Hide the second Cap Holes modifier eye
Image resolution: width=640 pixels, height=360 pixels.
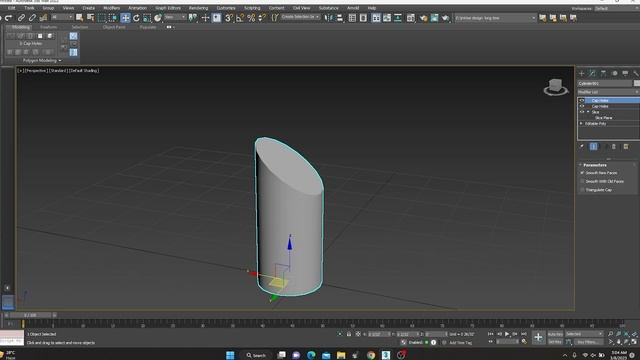point(582,106)
